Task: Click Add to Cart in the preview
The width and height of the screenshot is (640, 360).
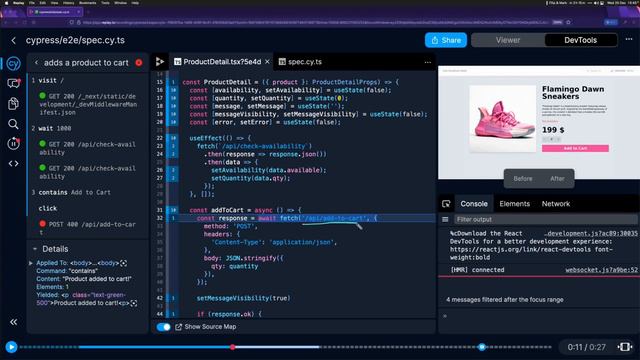Action: coord(575,148)
